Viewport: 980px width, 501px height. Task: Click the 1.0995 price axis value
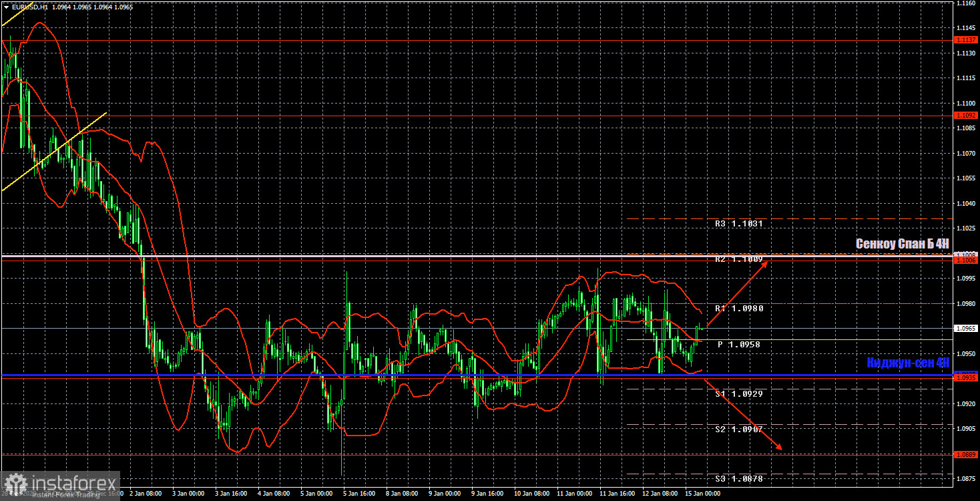coord(966,279)
